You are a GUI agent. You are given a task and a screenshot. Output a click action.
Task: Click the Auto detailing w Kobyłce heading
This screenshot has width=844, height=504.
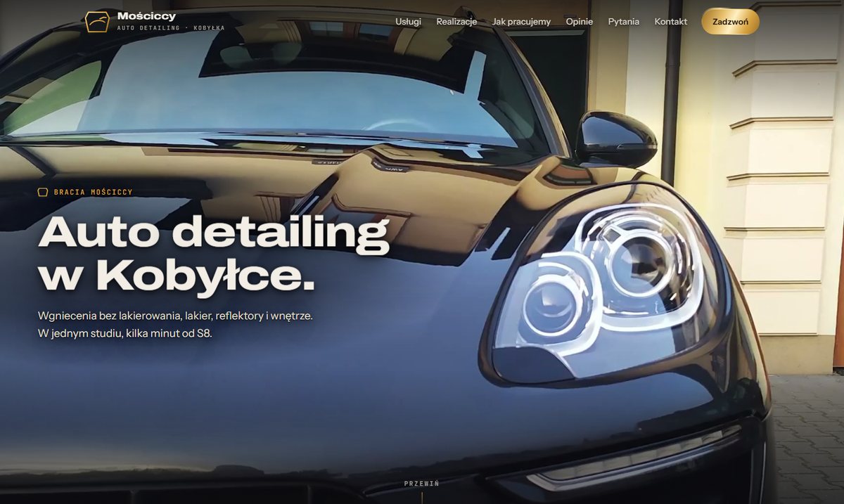pyautogui.click(x=214, y=254)
